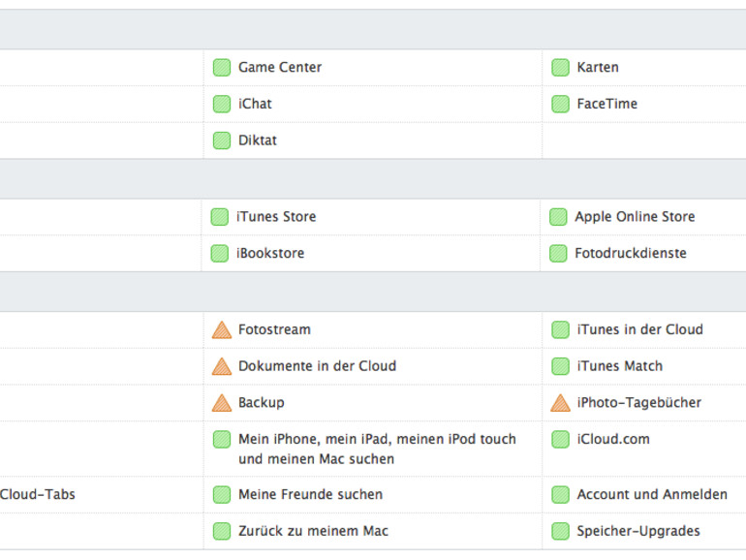Open the Fotodruckdienste entry
Screen dimensions: 746x560
pyautogui.click(x=631, y=254)
